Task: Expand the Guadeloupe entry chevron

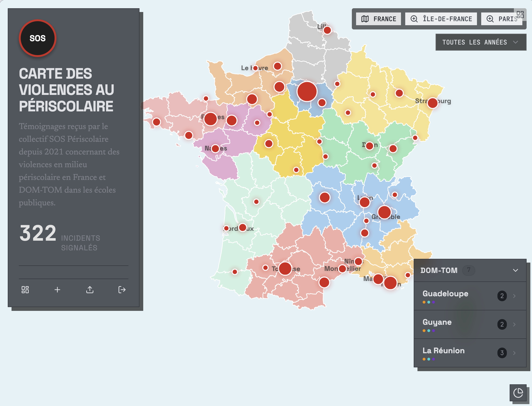Action: pos(514,296)
